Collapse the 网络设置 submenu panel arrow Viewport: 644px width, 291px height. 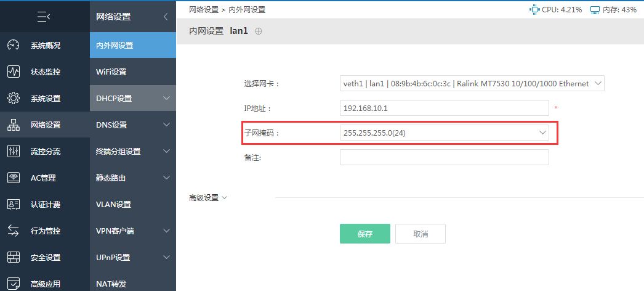[x=166, y=17]
